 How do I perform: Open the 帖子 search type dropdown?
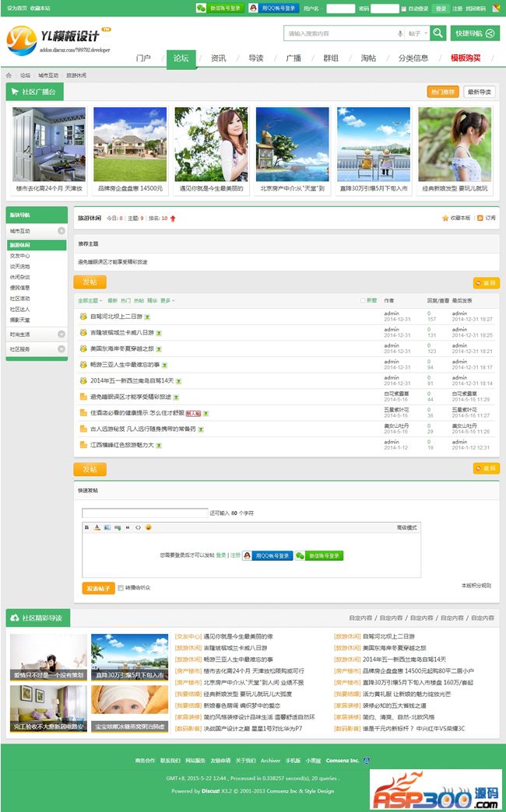pos(416,33)
